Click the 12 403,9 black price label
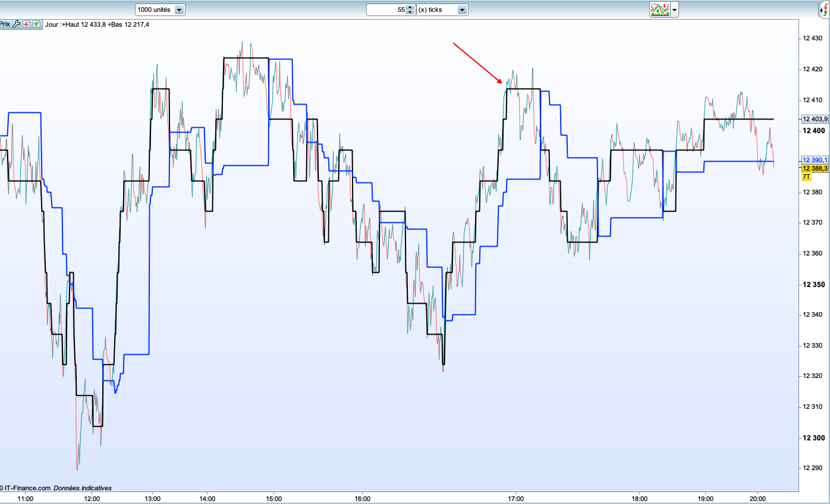The height and width of the screenshot is (504, 830). [815, 119]
